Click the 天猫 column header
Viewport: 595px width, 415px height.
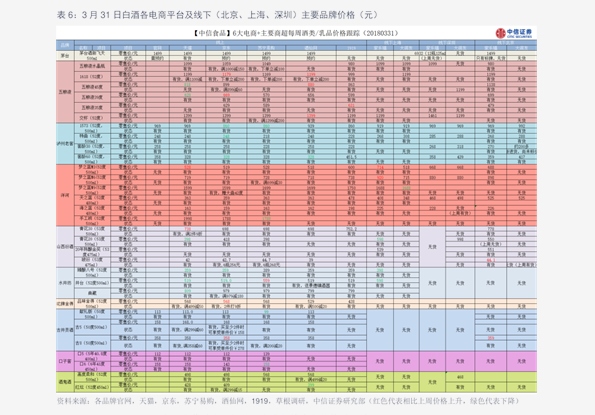pos(187,48)
